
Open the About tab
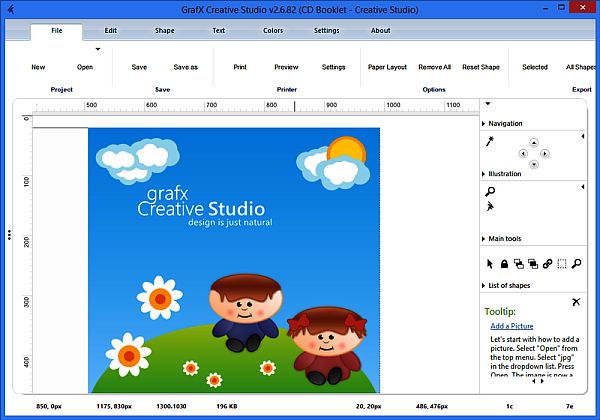pyautogui.click(x=381, y=31)
